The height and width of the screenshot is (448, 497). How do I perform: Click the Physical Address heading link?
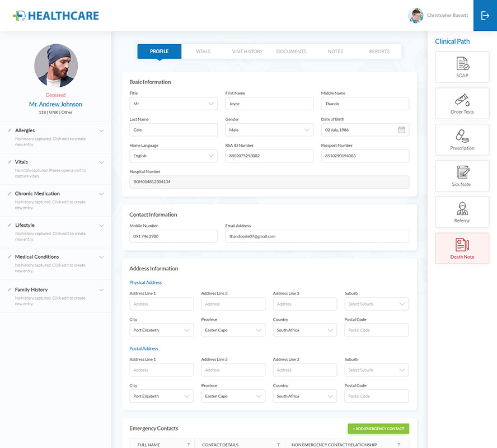(146, 282)
